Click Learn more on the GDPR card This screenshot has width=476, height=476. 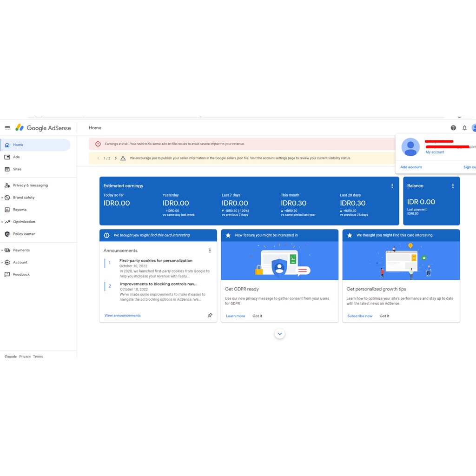[235, 316]
